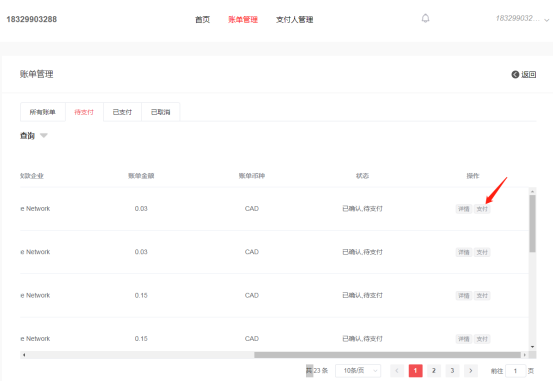This screenshot has height=381, width=554.
Task: Click the 18329903288 account title
Action: pos(31,19)
